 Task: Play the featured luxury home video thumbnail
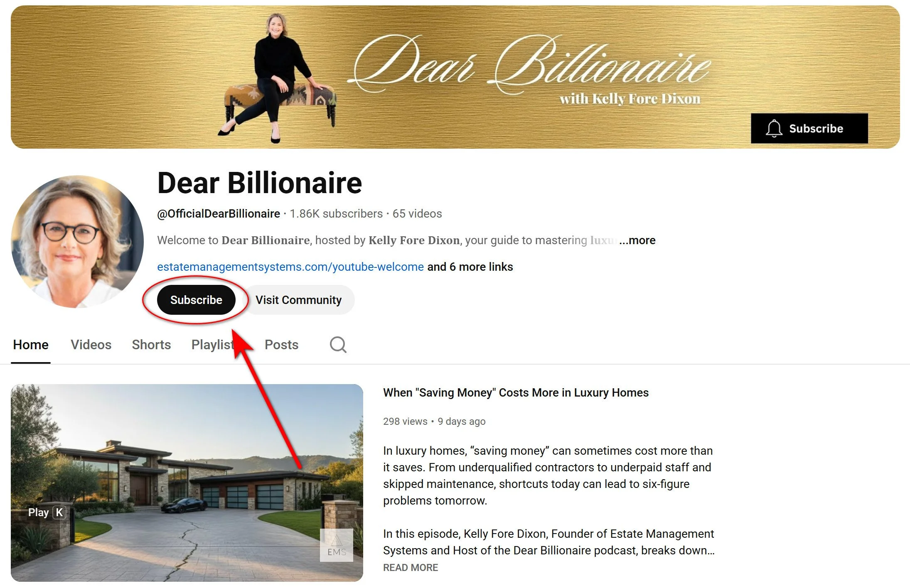coord(187,483)
